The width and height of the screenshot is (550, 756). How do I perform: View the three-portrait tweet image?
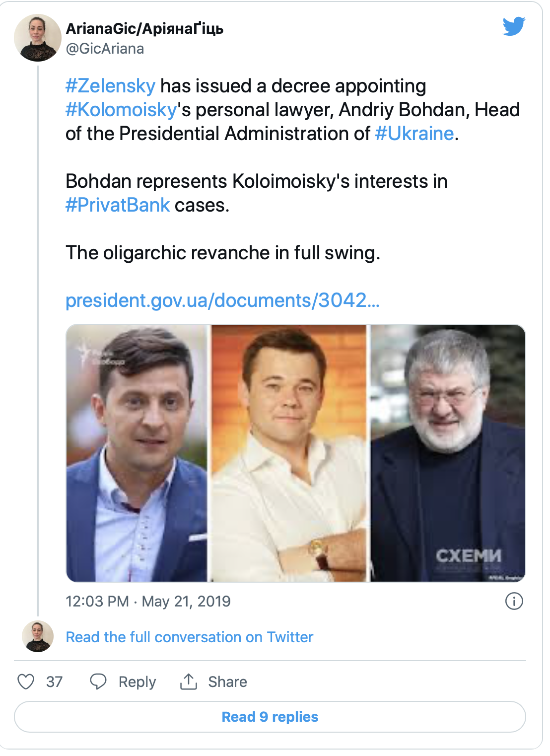coord(296,453)
